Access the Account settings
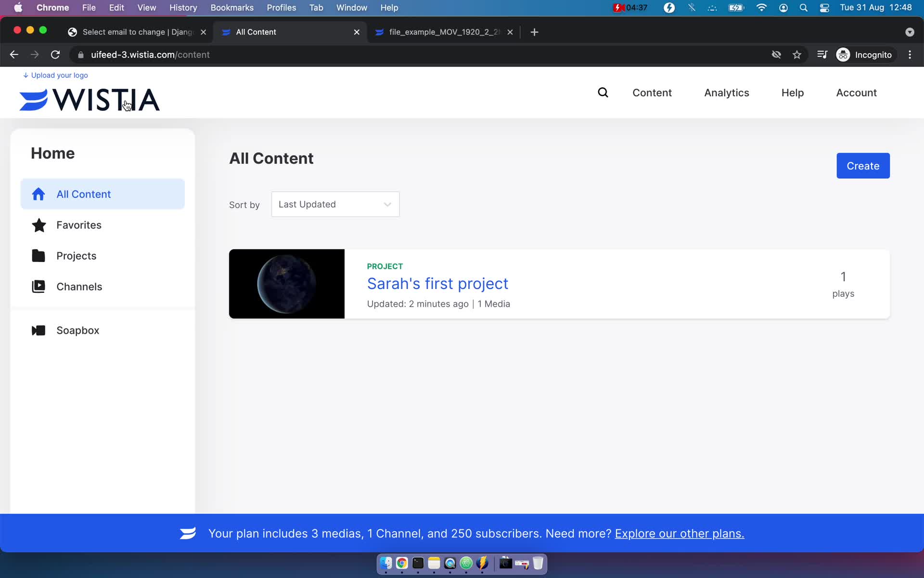Image resolution: width=924 pixels, height=578 pixels. 857,92
